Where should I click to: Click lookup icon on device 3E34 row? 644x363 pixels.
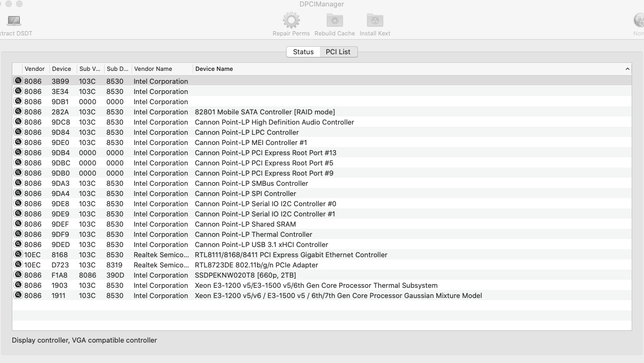[18, 91]
